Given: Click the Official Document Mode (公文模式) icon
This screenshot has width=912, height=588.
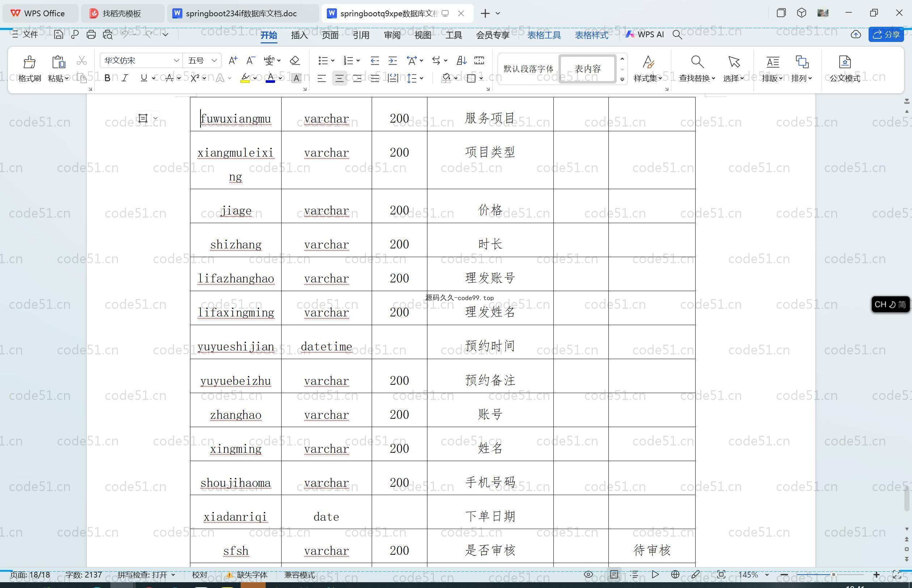Looking at the screenshot, I should click(845, 61).
